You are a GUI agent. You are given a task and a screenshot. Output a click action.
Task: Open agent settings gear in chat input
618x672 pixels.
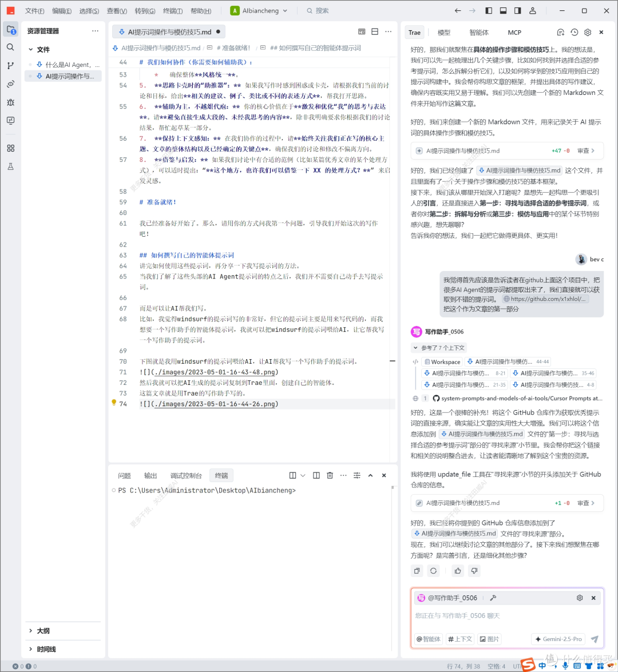pos(580,598)
